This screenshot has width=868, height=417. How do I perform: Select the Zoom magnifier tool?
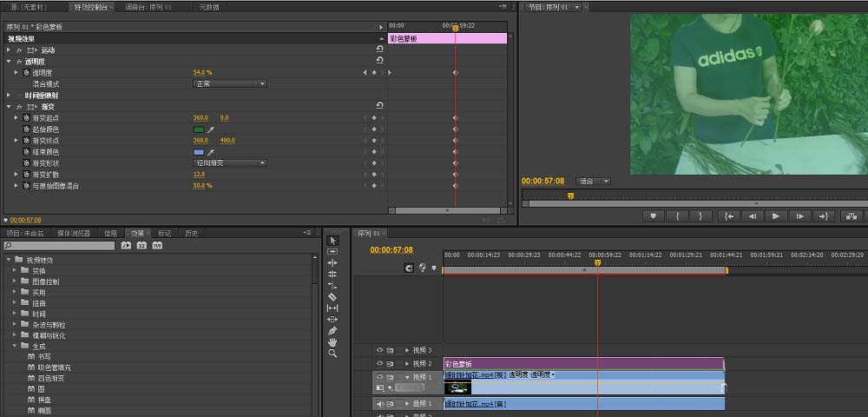(x=332, y=354)
